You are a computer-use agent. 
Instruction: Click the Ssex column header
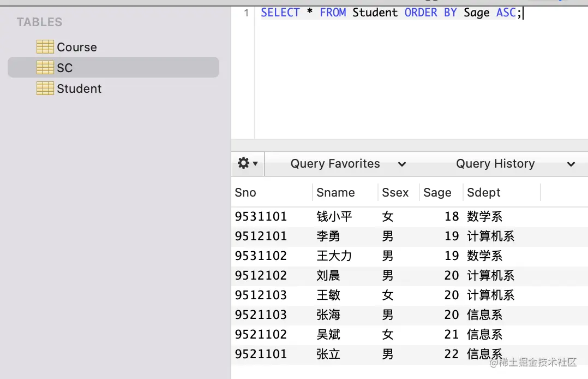pos(395,192)
